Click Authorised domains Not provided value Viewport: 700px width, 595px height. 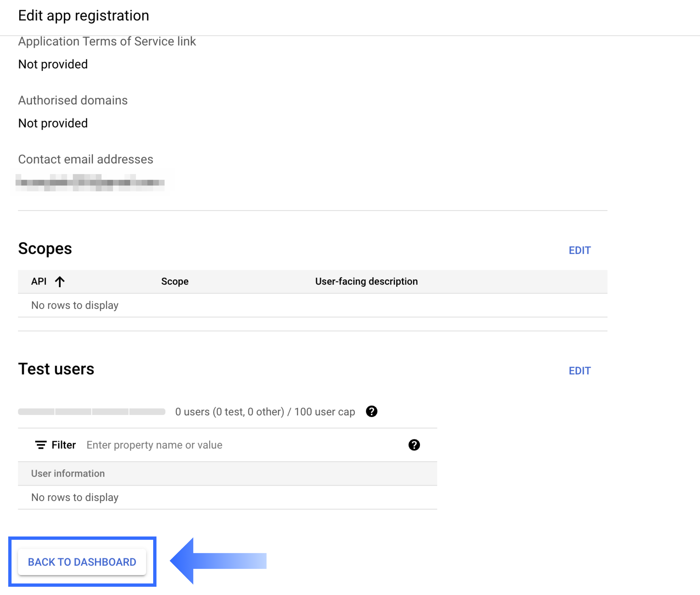point(53,123)
